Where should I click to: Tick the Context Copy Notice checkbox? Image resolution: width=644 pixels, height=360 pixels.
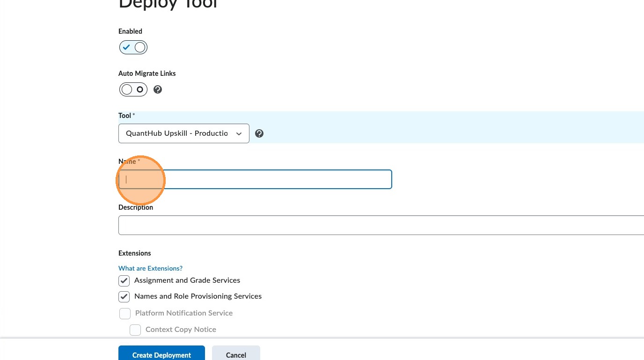pyautogui.click(x=135, y=330)
